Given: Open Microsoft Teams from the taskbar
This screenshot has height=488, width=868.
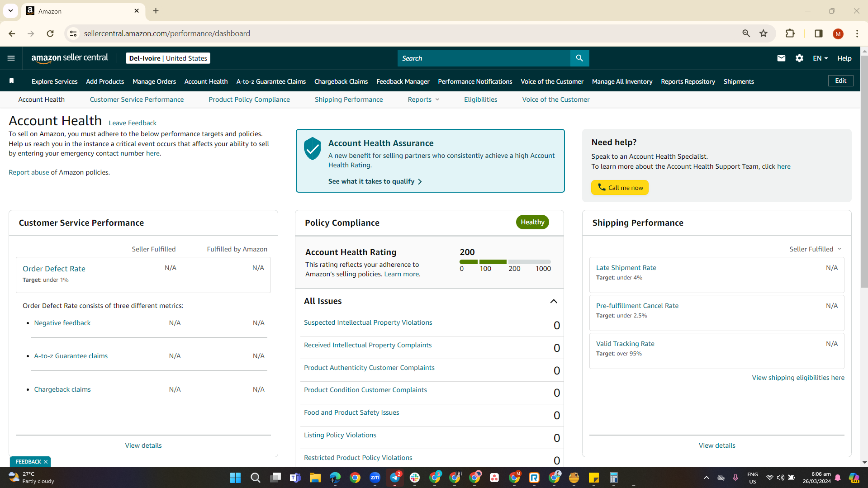Looking at the screenshot, I should click(295, 478).
